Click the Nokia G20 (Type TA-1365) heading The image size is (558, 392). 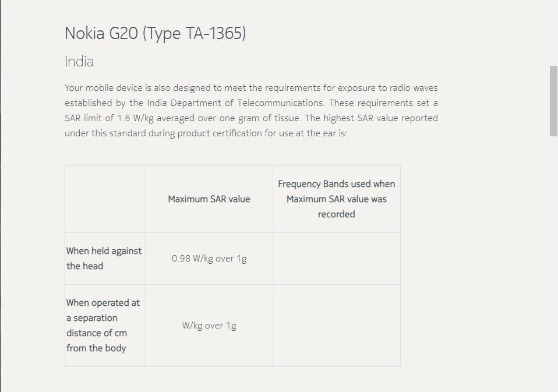coord(155,34)
